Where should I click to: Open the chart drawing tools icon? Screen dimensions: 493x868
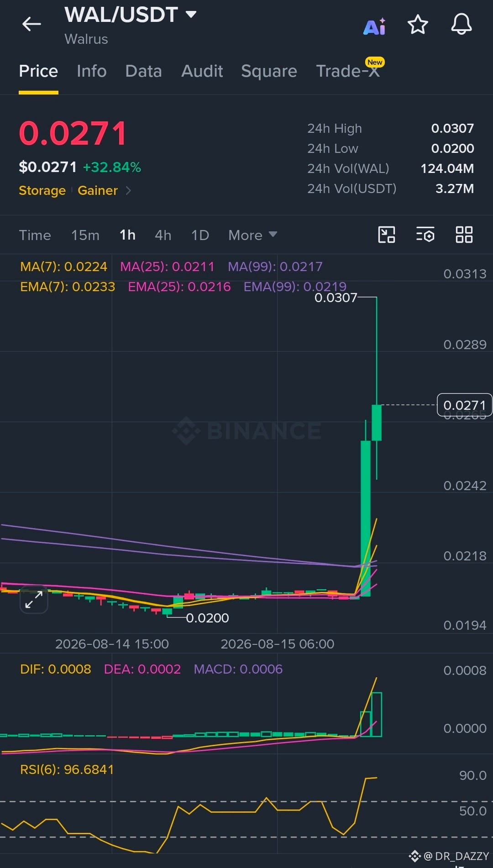coord(387,235)
